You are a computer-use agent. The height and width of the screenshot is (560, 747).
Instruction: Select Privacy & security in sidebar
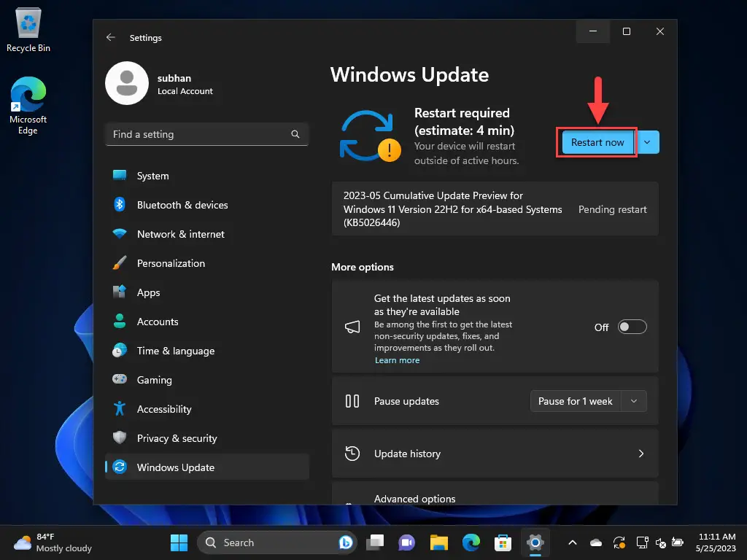(206, 438)
